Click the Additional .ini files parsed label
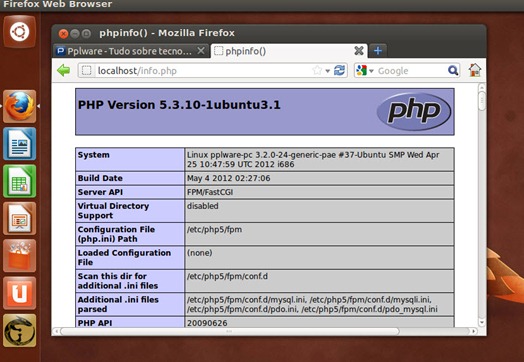 (118, 305)
